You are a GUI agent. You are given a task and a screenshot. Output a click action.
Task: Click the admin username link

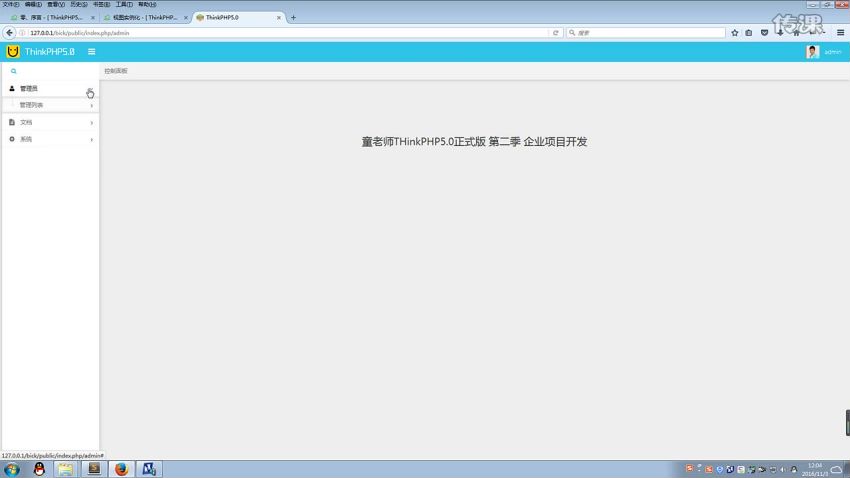point(832,52)
